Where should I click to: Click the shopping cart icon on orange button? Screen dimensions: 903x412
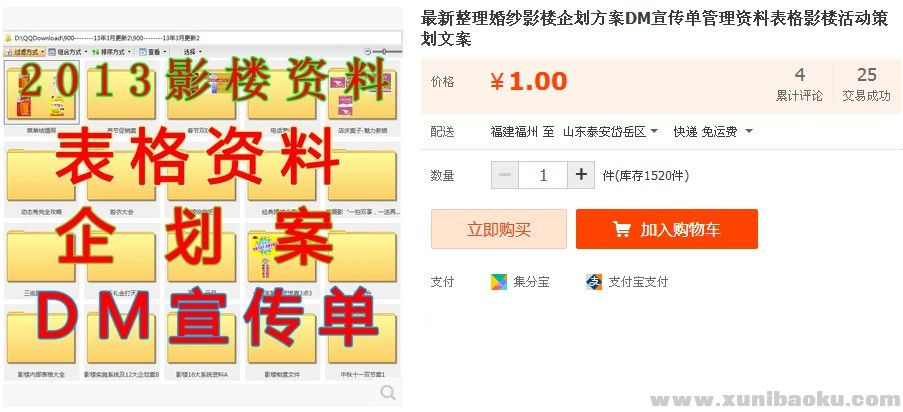621,229
